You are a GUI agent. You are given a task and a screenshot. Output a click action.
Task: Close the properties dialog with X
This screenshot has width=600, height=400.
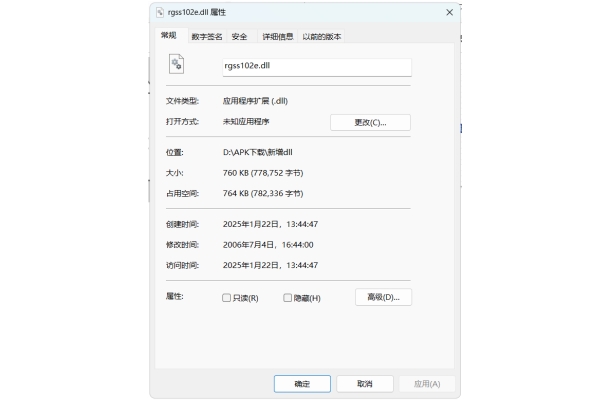tap(449, 12)
